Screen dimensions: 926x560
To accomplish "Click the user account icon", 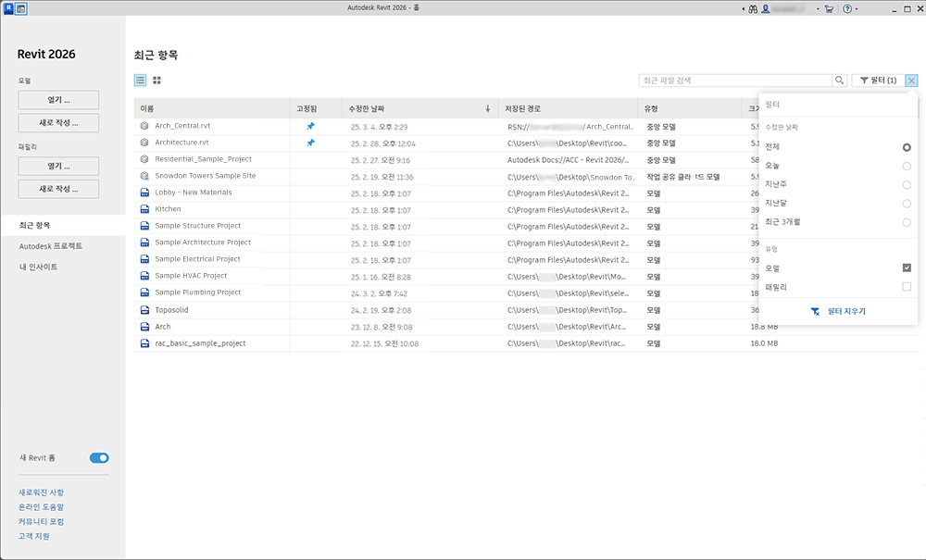I will pyautogui.click(x=766, y=9).
